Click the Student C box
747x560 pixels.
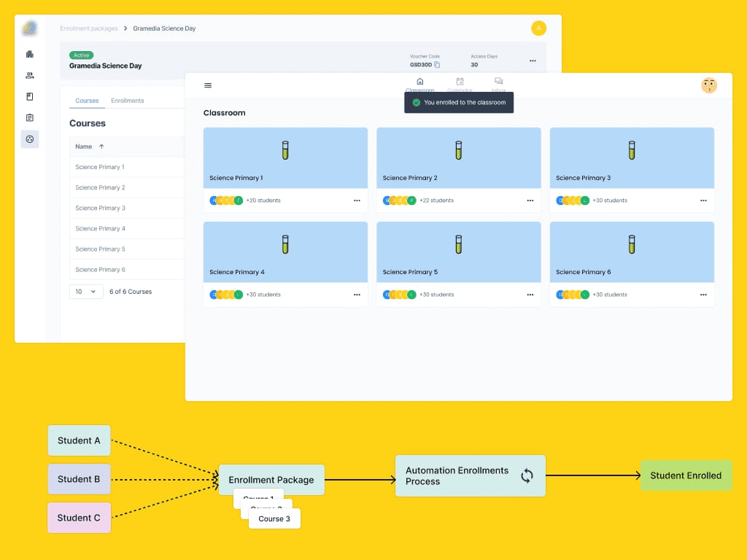point(79,518)
